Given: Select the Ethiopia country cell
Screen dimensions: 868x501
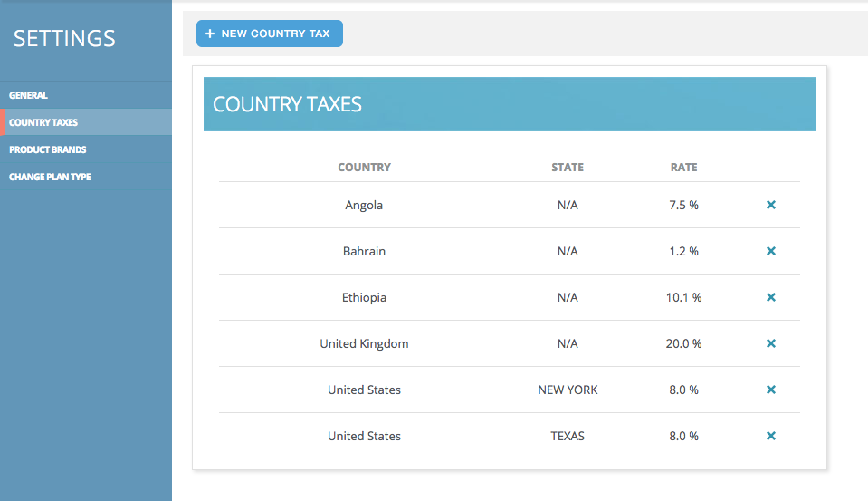Looking at the screenshot, I should click(364, 297).
